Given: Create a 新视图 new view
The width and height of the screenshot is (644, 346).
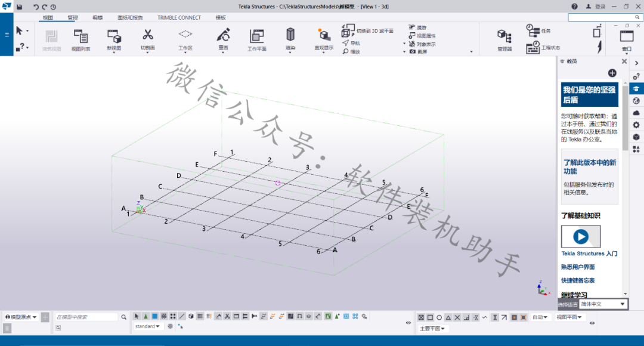Looking at the screenshot, I should tap(114, 40).
